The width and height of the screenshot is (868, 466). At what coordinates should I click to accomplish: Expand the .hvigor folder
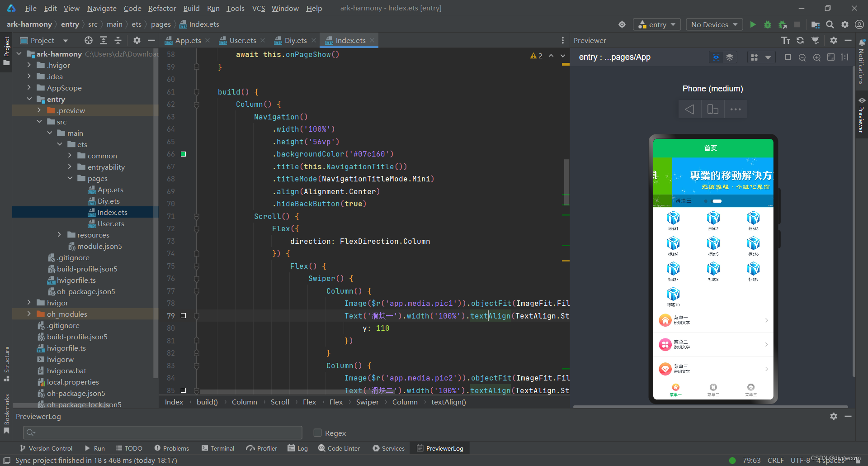[x=29, y=65]
